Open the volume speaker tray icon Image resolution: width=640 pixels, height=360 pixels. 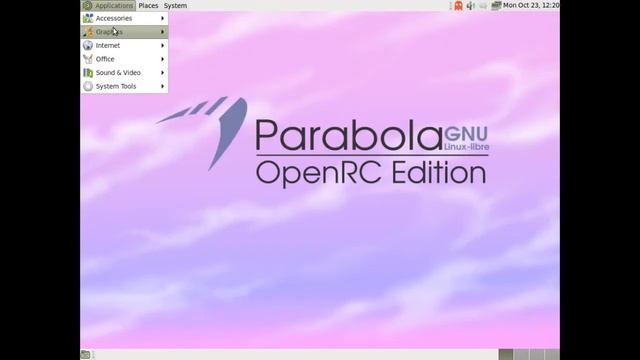click(471, 5)
